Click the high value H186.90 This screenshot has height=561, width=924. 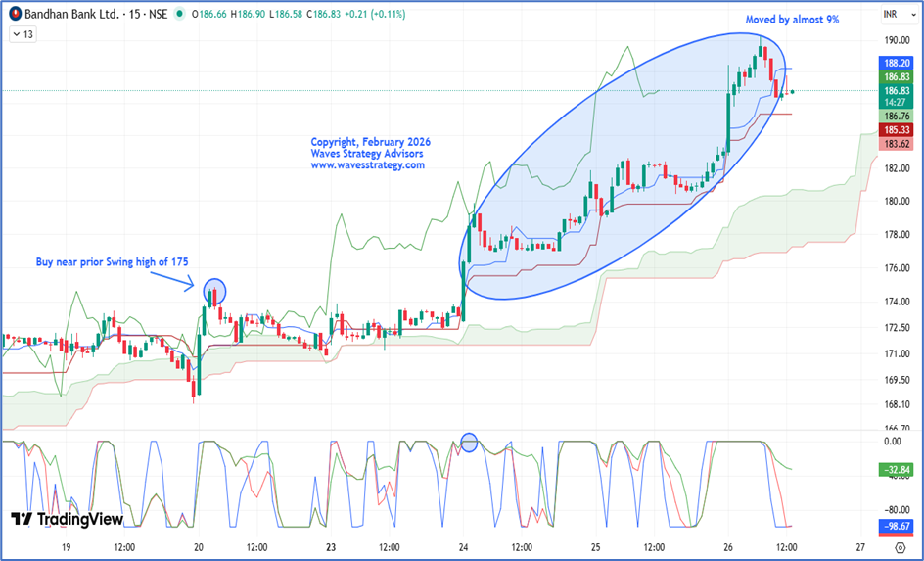click(x=249, y=14)
